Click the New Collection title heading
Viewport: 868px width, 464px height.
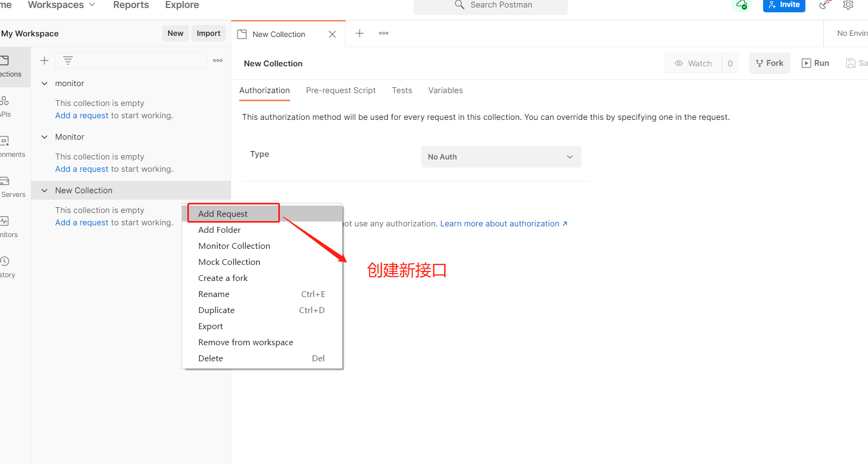pos(273,64)
